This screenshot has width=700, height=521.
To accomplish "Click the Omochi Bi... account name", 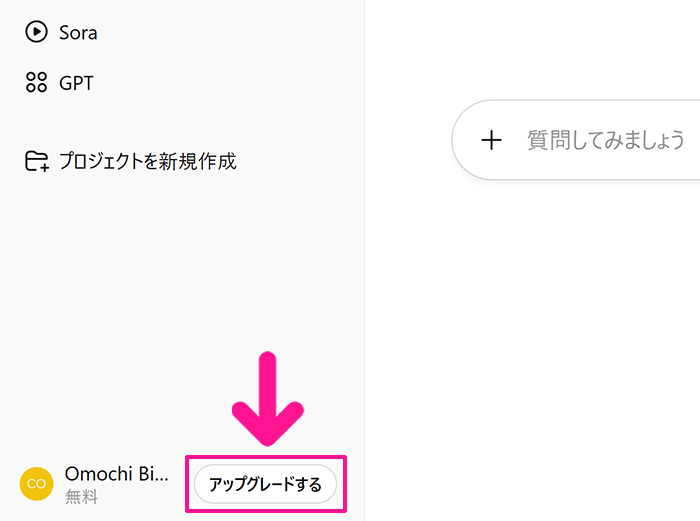I will [116, 474].
